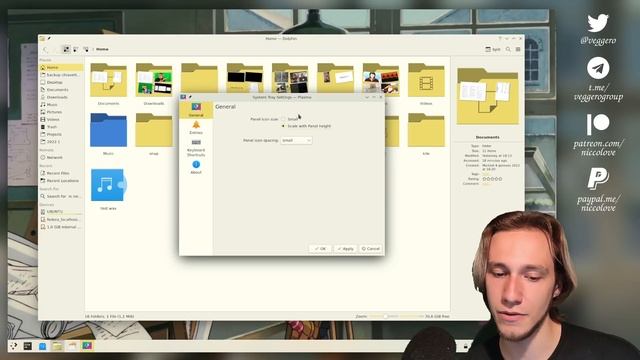Select UBUNTU device in sidebar
The width and height of the screenshot is (640, 360).
click(61, 212)
